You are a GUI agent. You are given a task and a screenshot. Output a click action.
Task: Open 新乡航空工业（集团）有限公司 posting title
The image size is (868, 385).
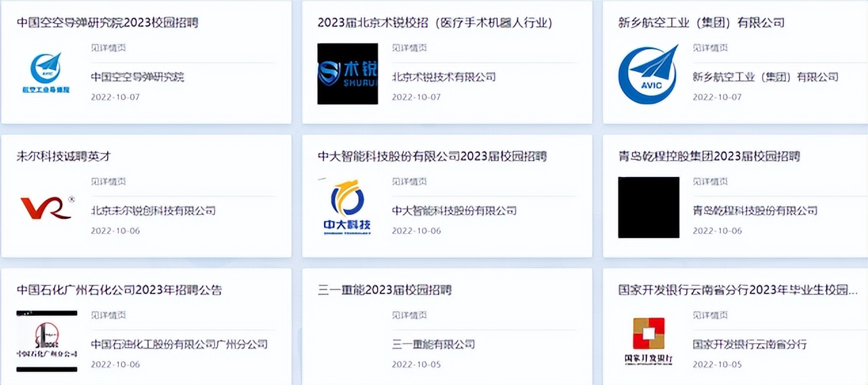point(701,23)
